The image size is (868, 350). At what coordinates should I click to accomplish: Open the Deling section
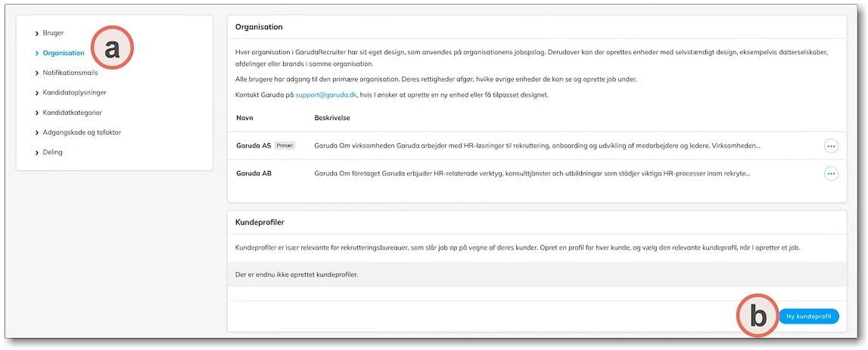click(52, 152)
